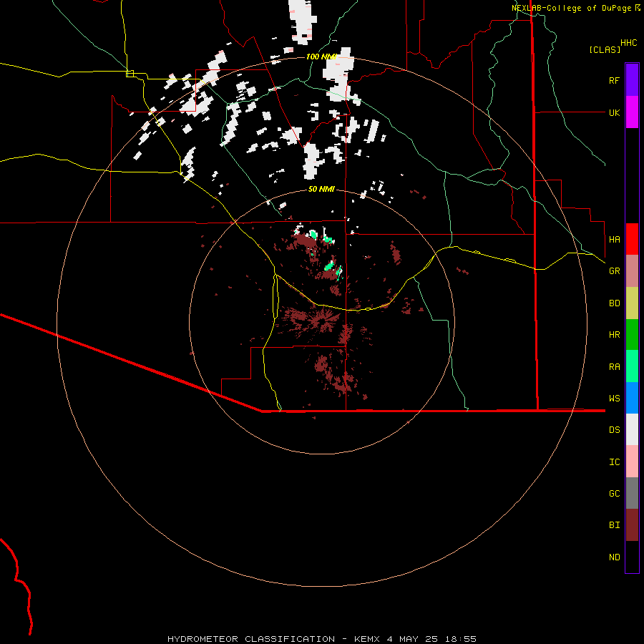The height and width of the screenshot is (644, 644).
Task: Select the GR dusty-pink legend swatch
Action: [x=632, y=271]
